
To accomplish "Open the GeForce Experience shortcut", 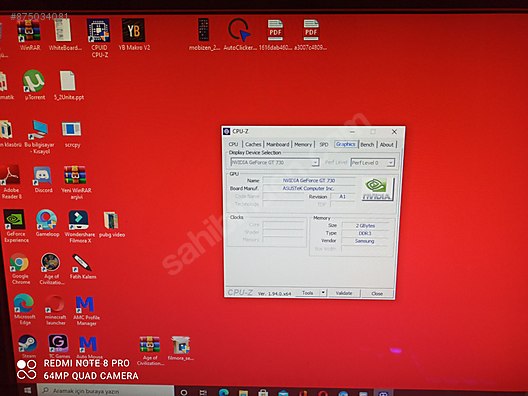I will [15, 226].
